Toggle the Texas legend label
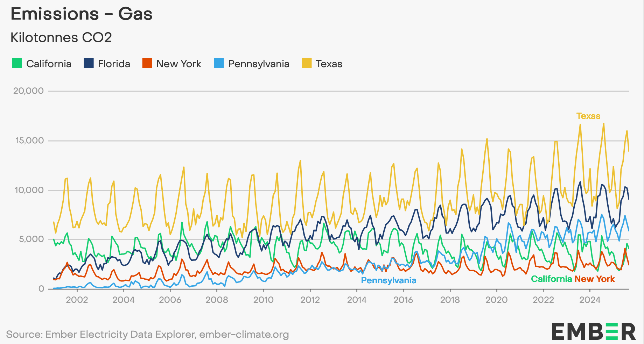 click(329, 64)
